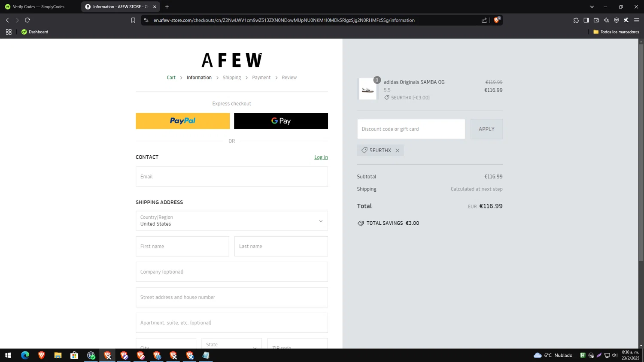Toggle the browser sidebar panel icon

(x=586, y=20)
